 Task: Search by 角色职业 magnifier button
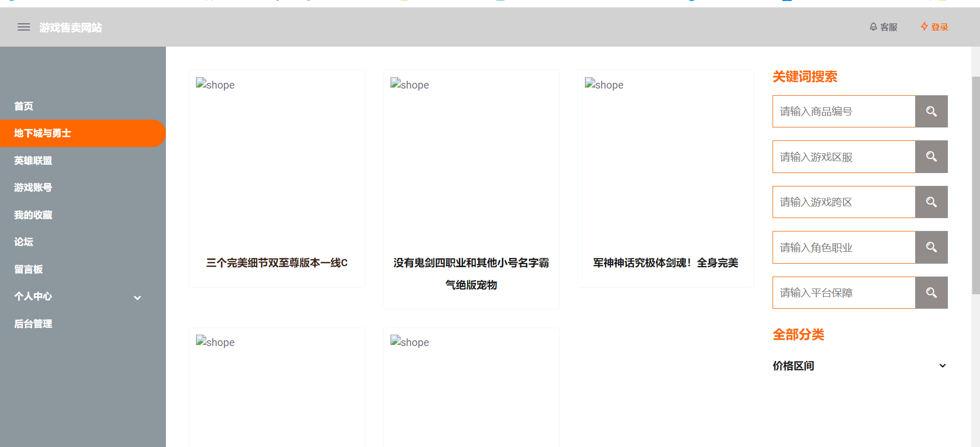click(931, 247)
